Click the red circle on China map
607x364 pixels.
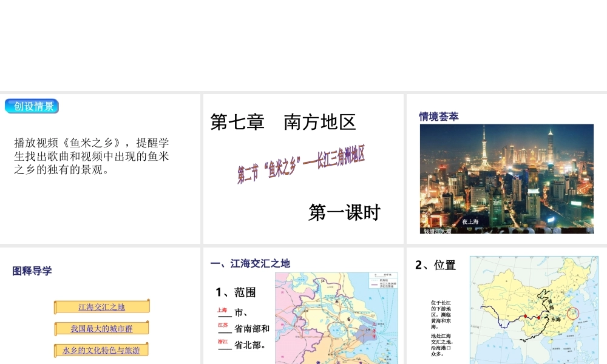(x=573, y=313)
